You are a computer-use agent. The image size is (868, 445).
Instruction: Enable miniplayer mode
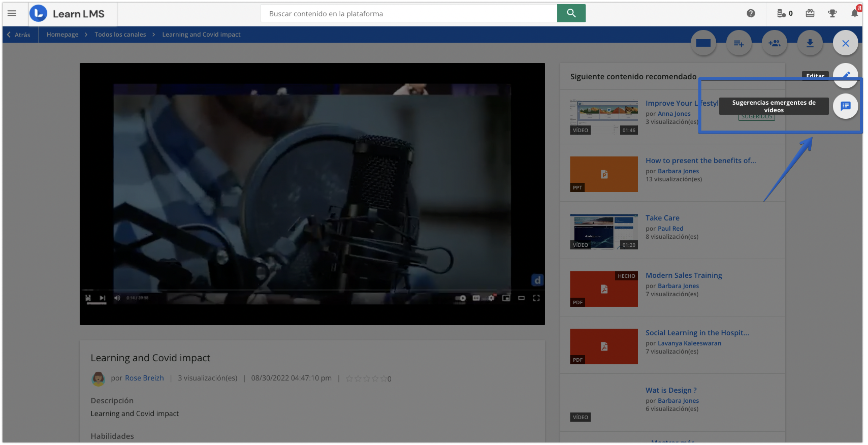pyautogui.click(x=506, y=298)
